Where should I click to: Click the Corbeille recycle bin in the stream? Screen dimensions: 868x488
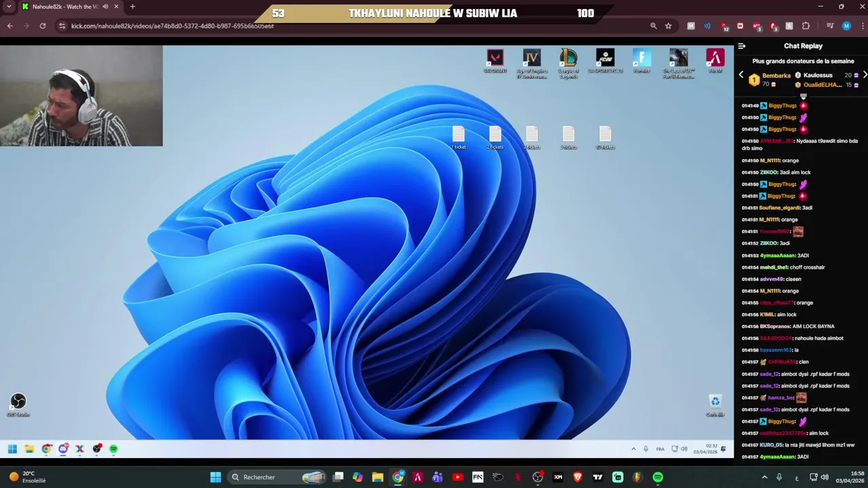pyautogui.click(x=715, y=405)
